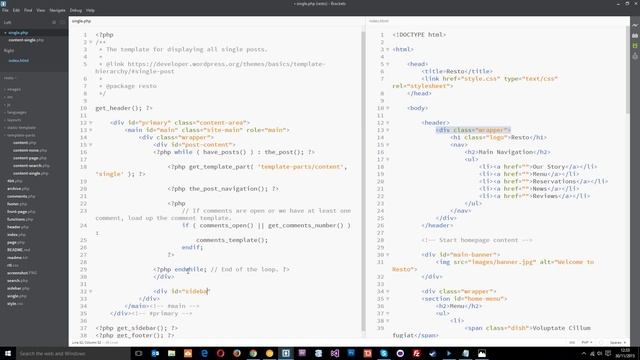The image size is (640, 360).
Task: Open archive.php in file tree
Action: tap(18, 189)
